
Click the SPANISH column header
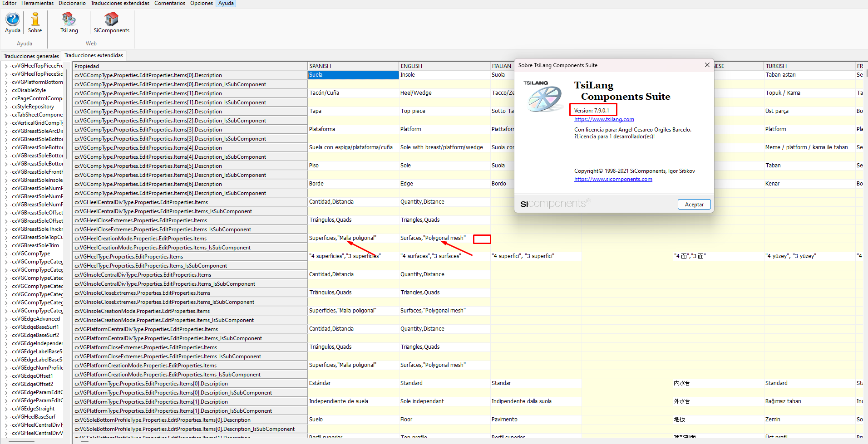pyautogui.click(x=353, y=66)
